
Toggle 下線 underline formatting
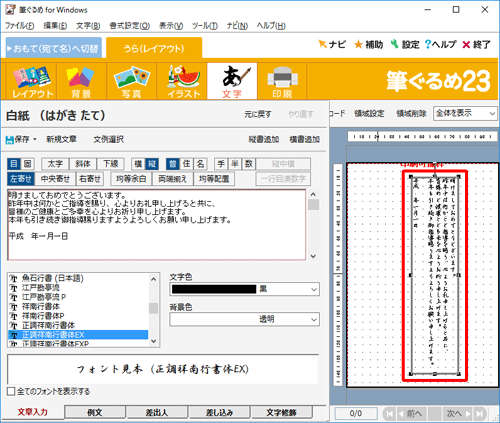coord(110,164)
